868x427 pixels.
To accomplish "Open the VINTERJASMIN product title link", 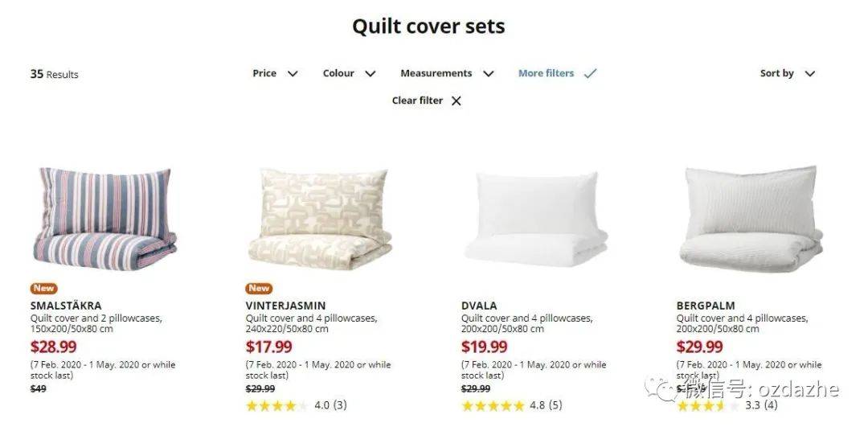I will [x=285, y=306].
